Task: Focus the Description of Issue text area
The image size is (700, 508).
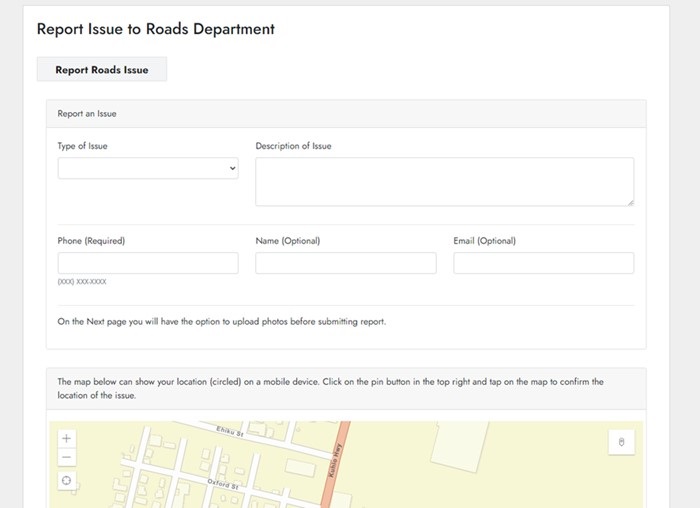Action: 444,182
